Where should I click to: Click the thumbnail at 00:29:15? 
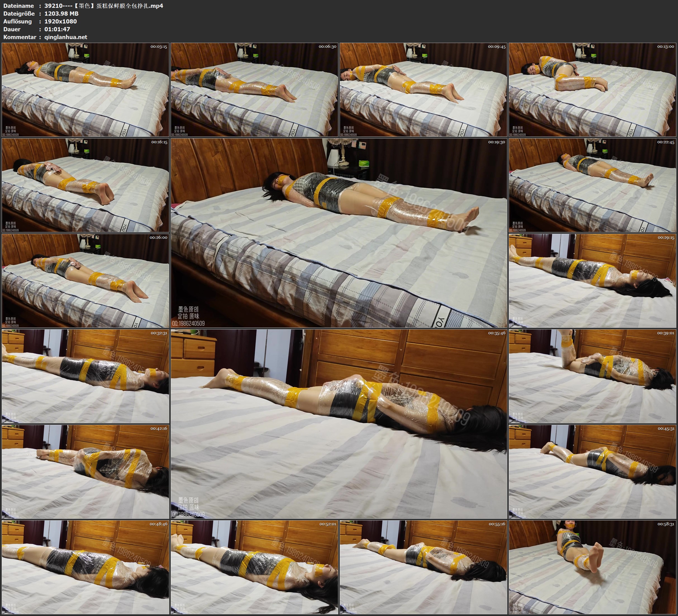click(593, 281)
